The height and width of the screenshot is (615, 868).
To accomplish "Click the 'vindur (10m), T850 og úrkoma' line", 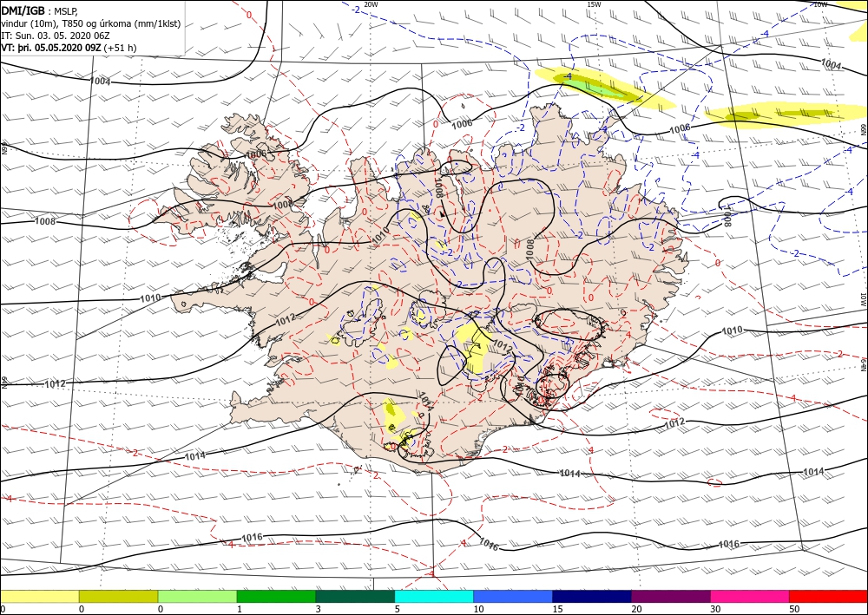I will pyautogui.click(x=91, y=23).
